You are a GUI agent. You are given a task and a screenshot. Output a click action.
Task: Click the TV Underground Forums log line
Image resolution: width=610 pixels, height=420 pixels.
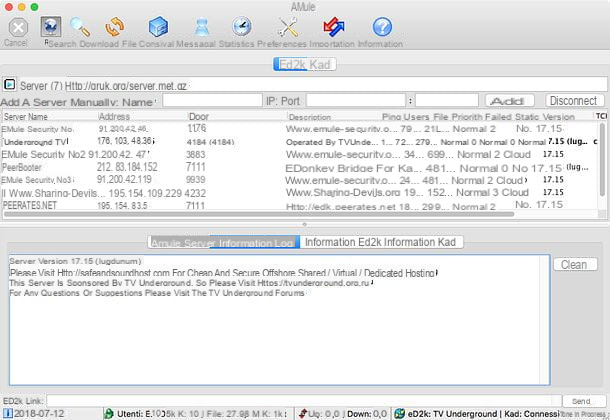click(x=157, y=293)
